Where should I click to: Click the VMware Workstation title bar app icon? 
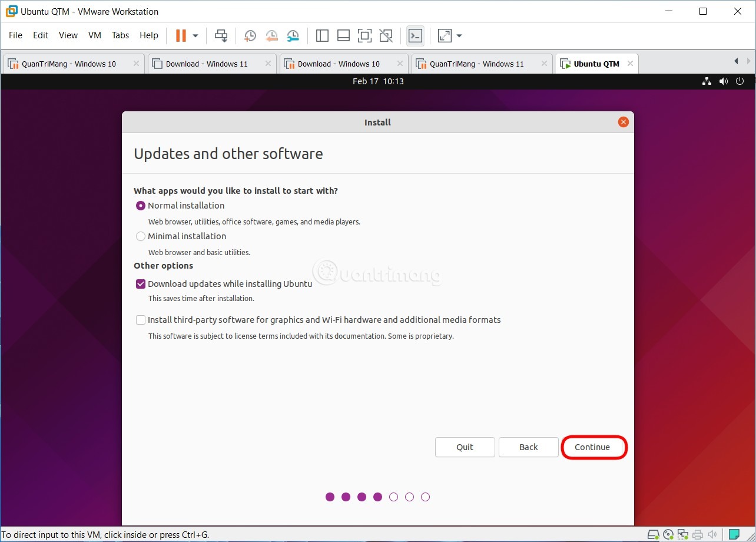pos(11,11)
